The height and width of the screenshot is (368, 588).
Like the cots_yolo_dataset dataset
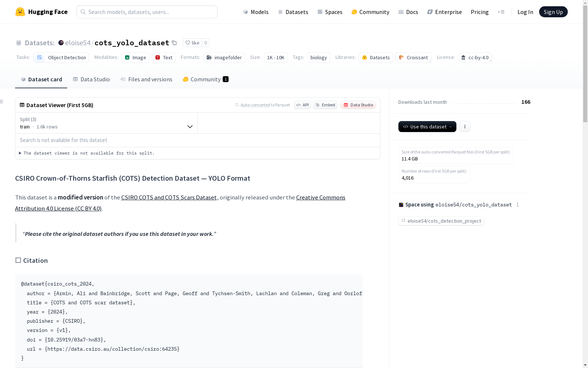192,43
